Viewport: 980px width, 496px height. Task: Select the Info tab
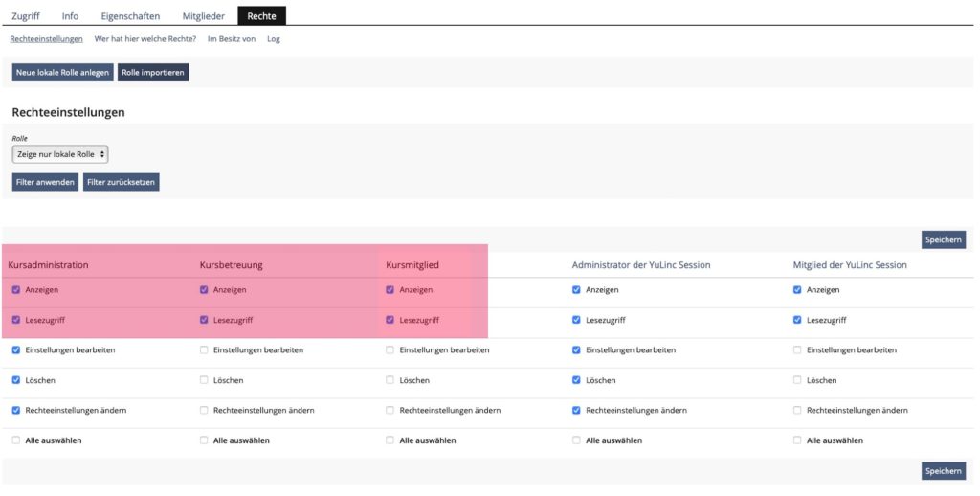(x=70, y=16)
